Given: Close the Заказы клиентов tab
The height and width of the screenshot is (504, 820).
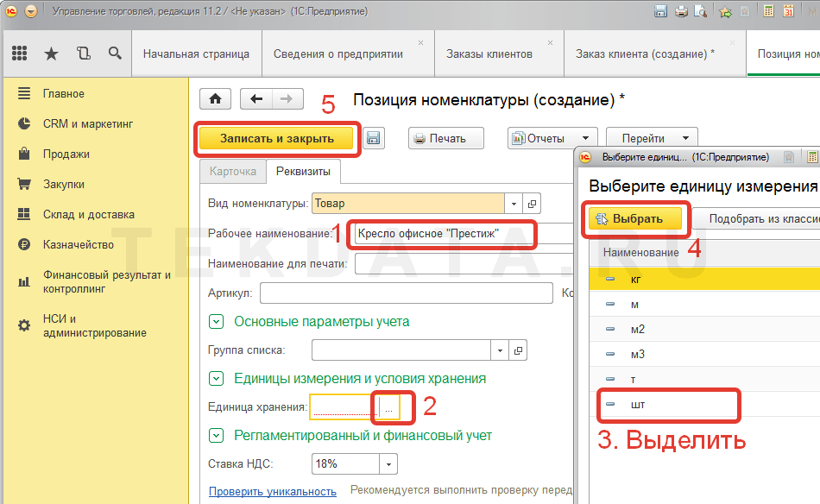Looking at the screenshot, I should [550, 43].
